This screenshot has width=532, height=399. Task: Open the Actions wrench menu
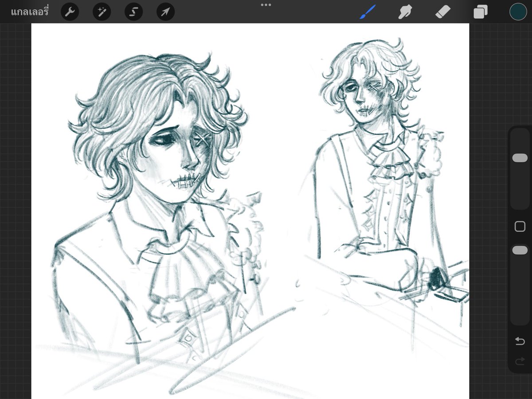[70, 12]
